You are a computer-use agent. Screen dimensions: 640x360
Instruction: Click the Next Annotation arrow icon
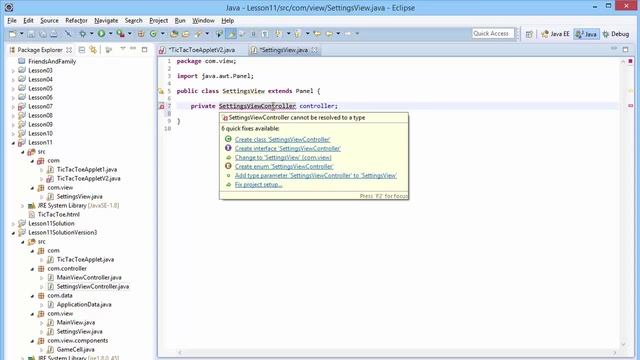[278, 34]
